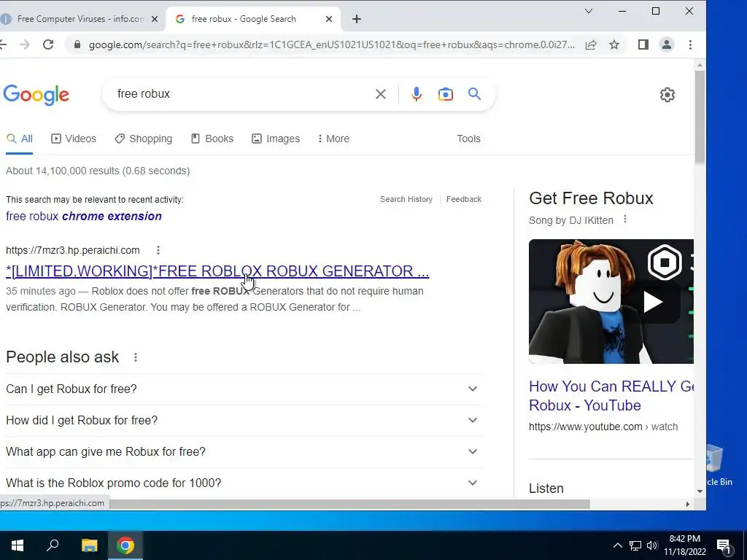Expand "How did I get Robux for free?"
This screenshot has width=747, height=560.
[x=244, y=421]
